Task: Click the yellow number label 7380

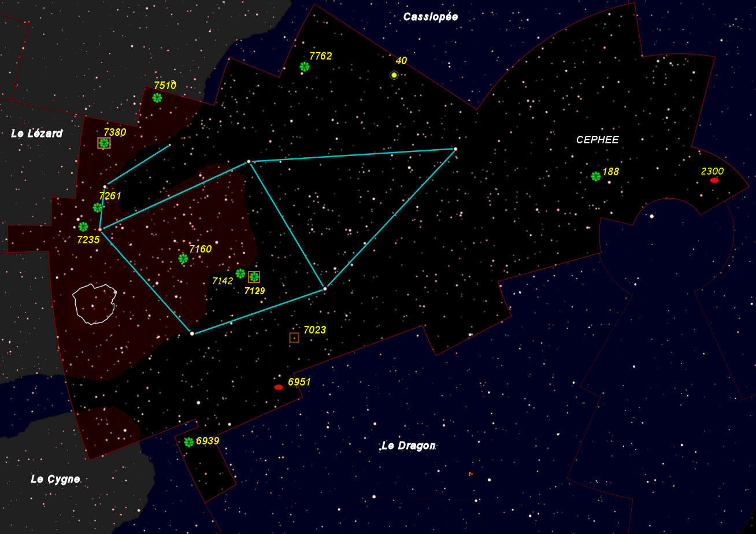Action: click(x=115, y=132)
